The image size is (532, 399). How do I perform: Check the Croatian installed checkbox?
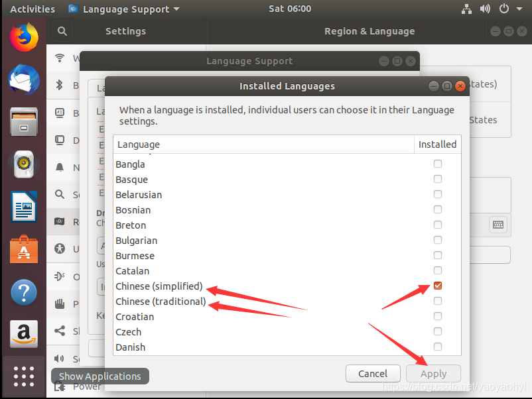tap(438, 316)
